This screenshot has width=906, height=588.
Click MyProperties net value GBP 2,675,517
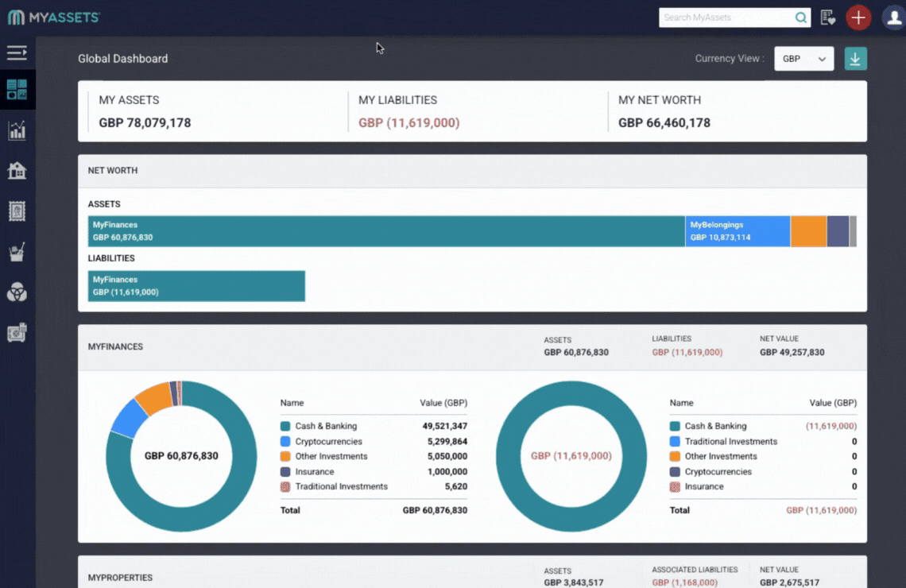(x=789, y=582)
